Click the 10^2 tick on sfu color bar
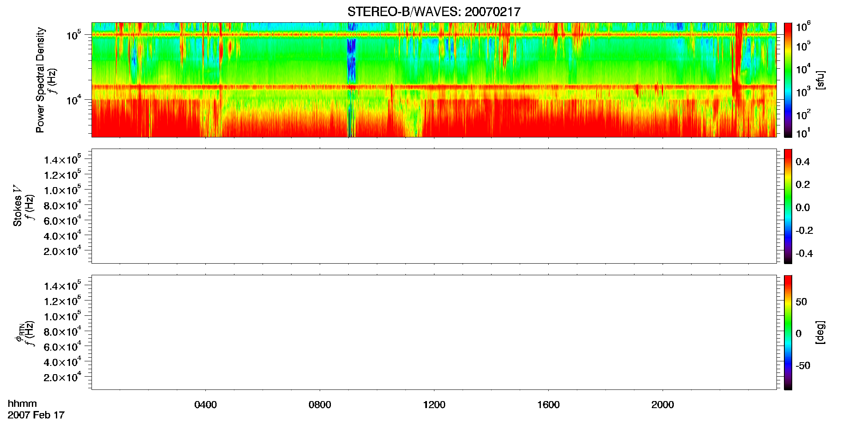 coord(803,114)
